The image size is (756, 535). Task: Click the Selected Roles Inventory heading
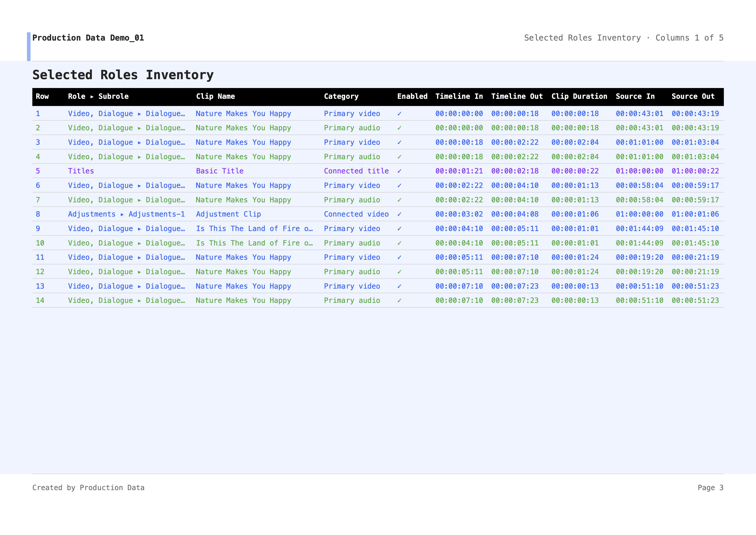pyautogui.click(x=123, y=75)
